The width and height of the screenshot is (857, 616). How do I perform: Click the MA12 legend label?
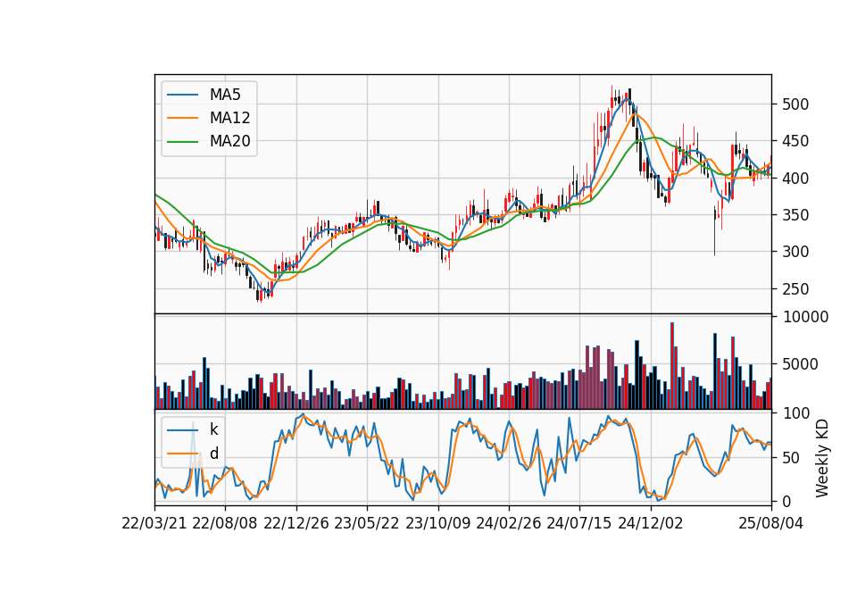click(x=229, y=118)
